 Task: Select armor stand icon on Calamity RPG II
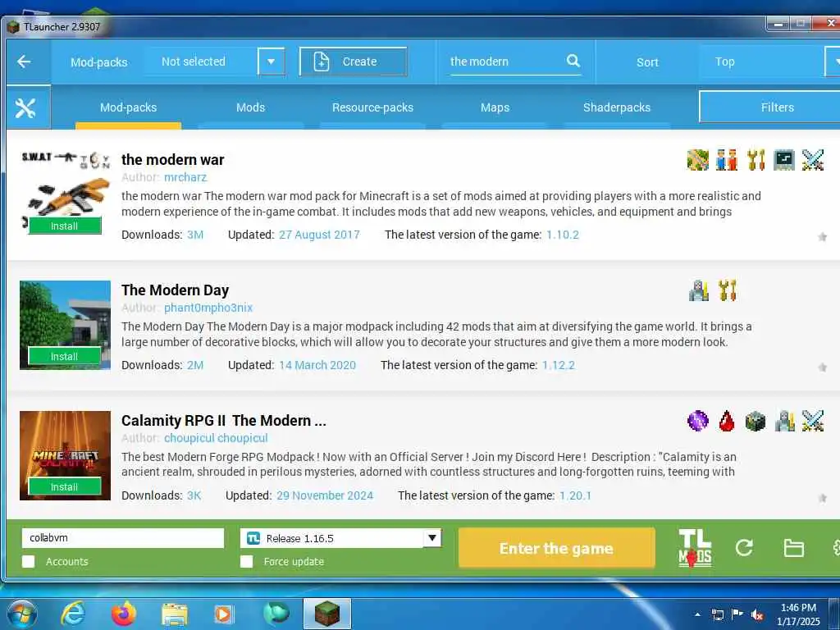pyautogui.click(x=784, y=421)
